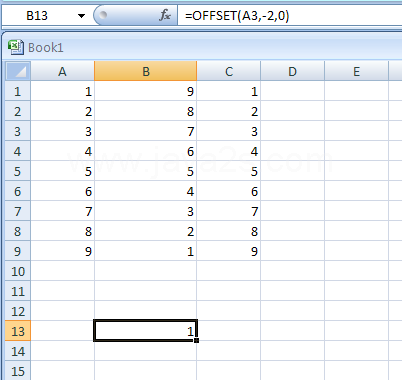
Task: Click cell A5 containing 5
Action: point(63,171)
